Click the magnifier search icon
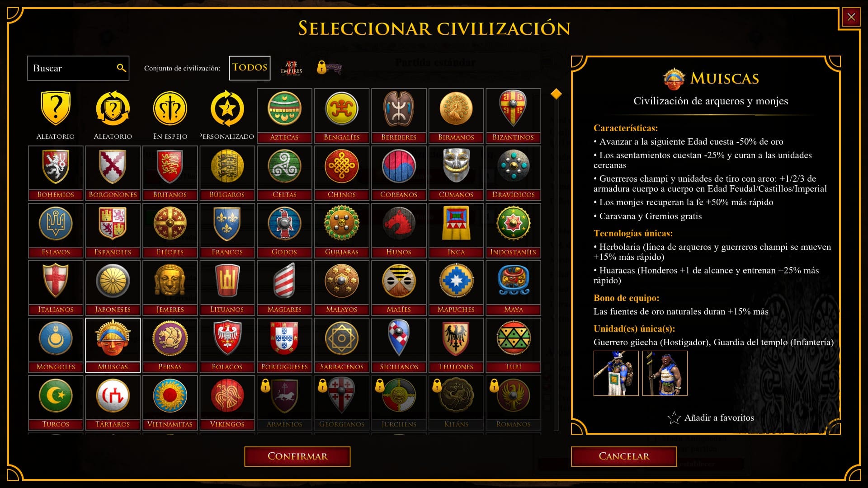The width and height of the screenshot is (868, 488). tap(121, 68)
